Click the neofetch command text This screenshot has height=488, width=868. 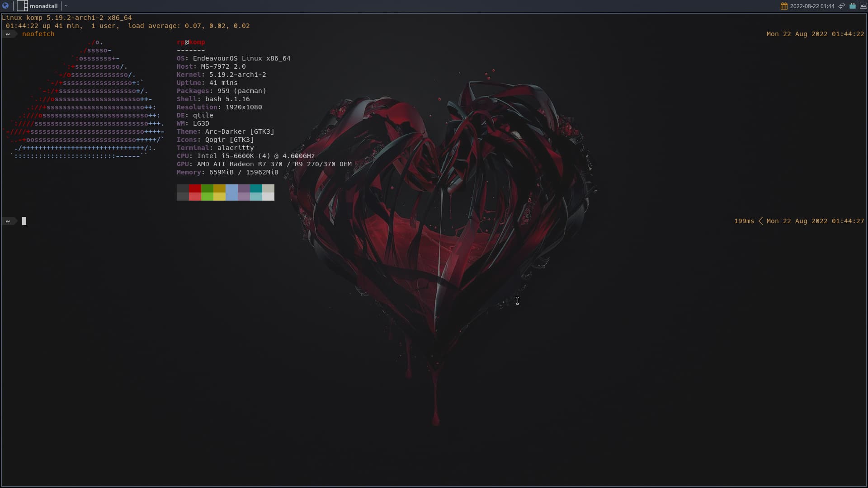(38, 34)
